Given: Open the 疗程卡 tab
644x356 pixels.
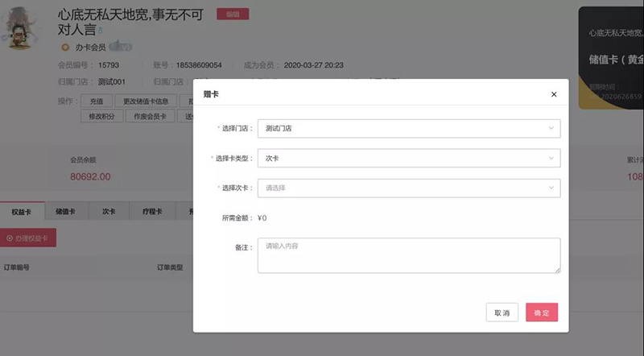Looking at the screenshot, I should 151,212.
